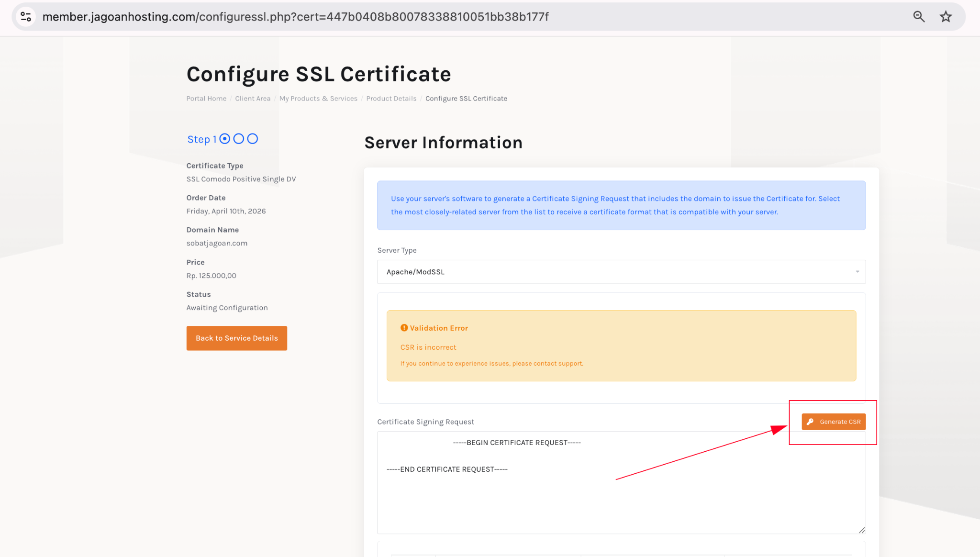980x557 pixels.
Task: Bookmark this page with the star icon
Action: tap(946, 17)
